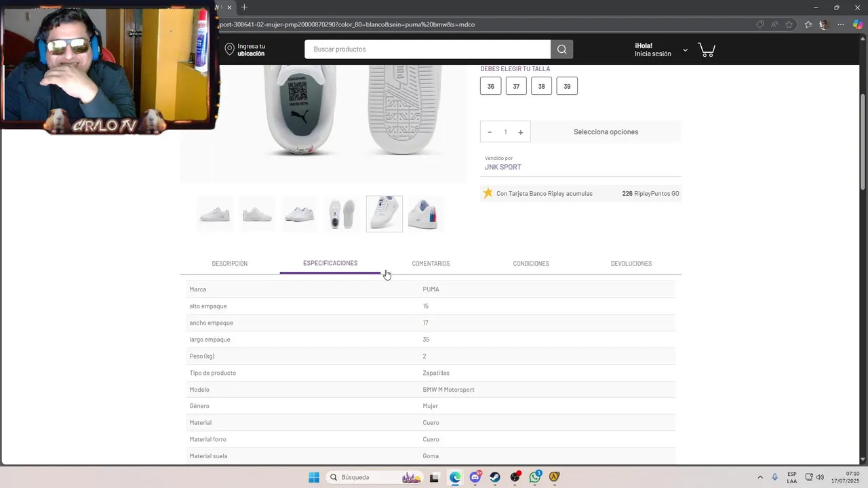Switch to the Descripción tab
The height and width of the screenshot is (488, 868).
pyautogui.click(x=229, y=264)
